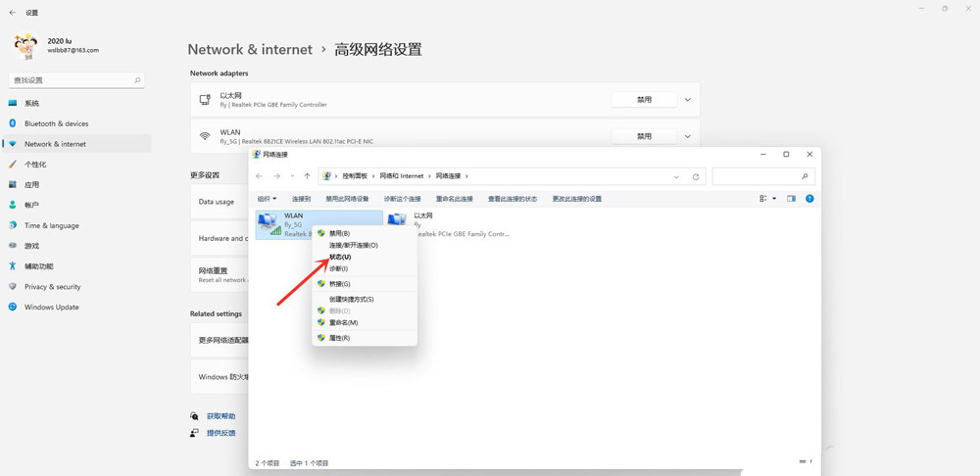
Task: Select Network & internet in sidebar
Action: pos(76,144)
